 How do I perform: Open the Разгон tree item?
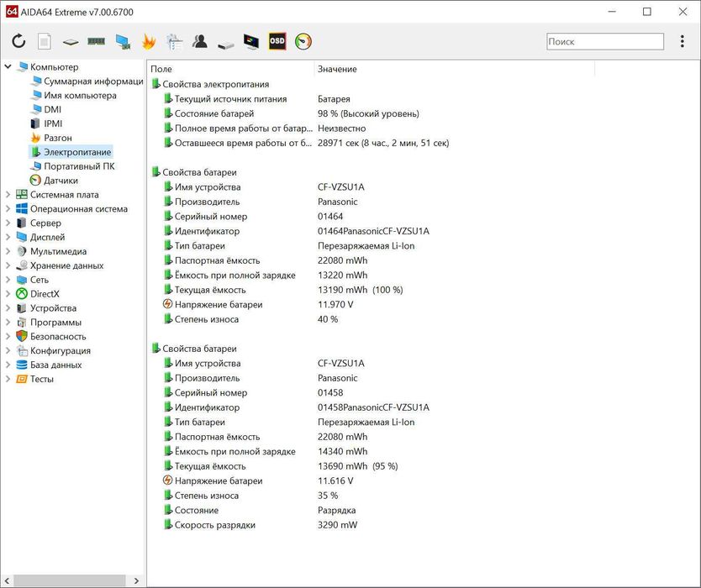point(57,138)
